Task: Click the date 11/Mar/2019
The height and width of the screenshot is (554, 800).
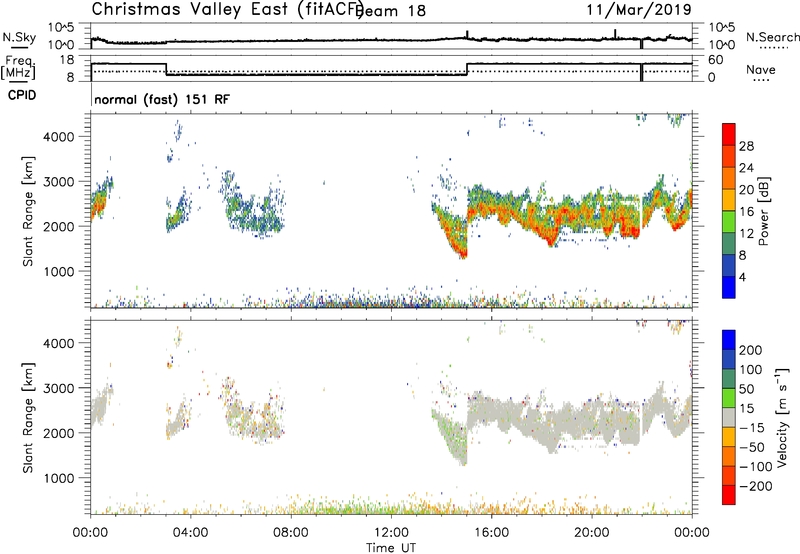Action: pyautogui.click(x=639, y=10)
